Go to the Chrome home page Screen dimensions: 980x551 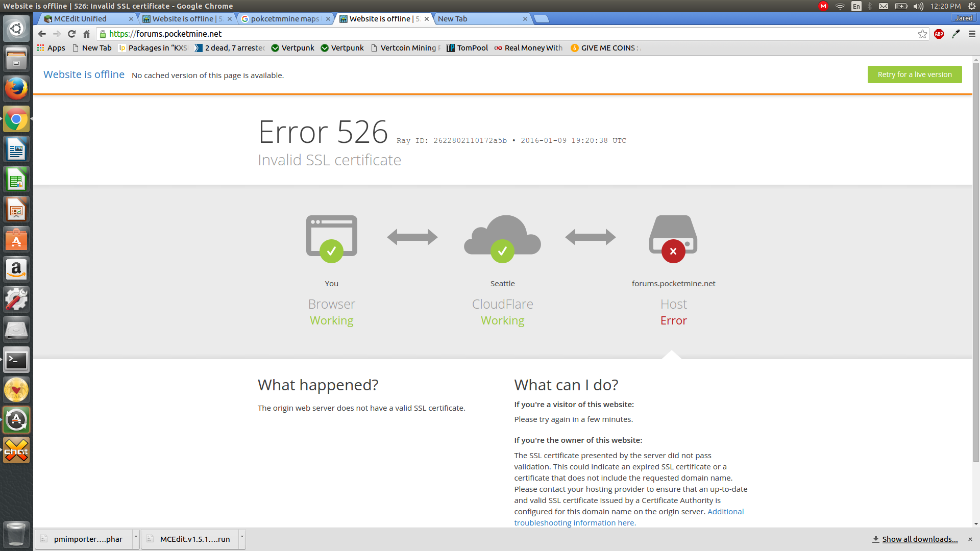tap(86, 34)
